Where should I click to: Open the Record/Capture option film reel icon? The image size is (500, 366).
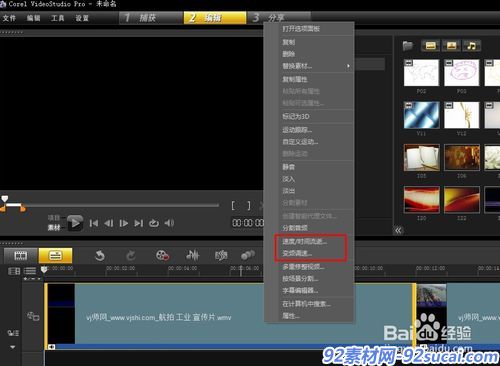pos(162,256)
